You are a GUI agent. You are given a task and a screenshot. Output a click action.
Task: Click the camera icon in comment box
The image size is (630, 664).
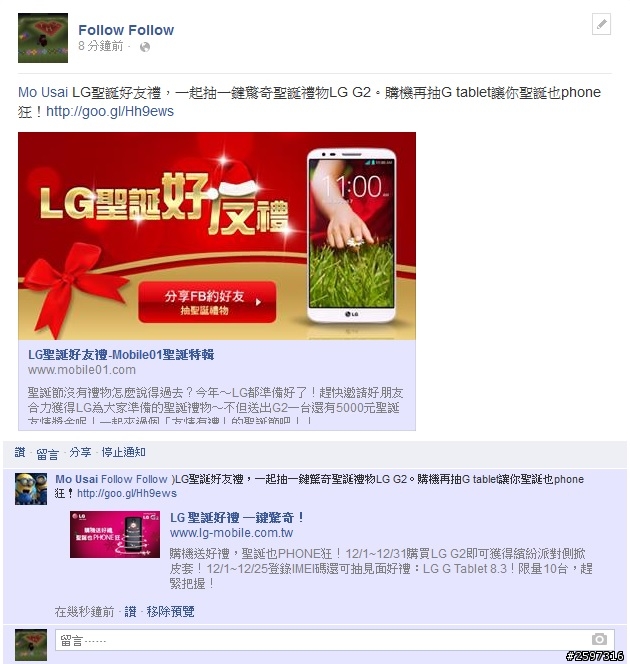[599, 639]
